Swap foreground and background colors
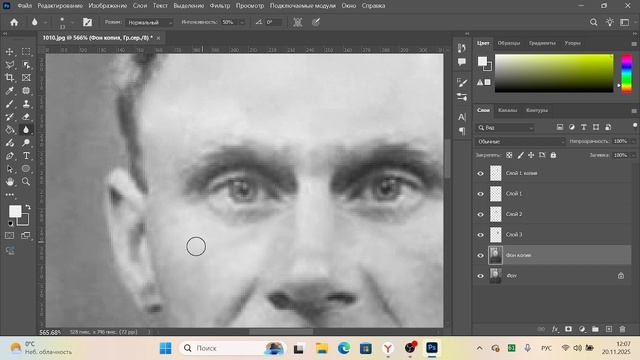Screen dimensions: 640x360 pos(28,207)
